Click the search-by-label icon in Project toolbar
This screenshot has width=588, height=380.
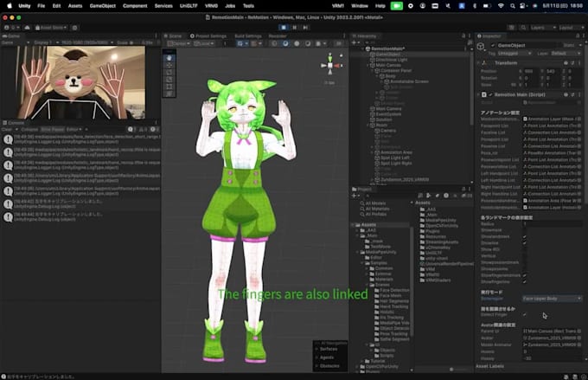437,196
